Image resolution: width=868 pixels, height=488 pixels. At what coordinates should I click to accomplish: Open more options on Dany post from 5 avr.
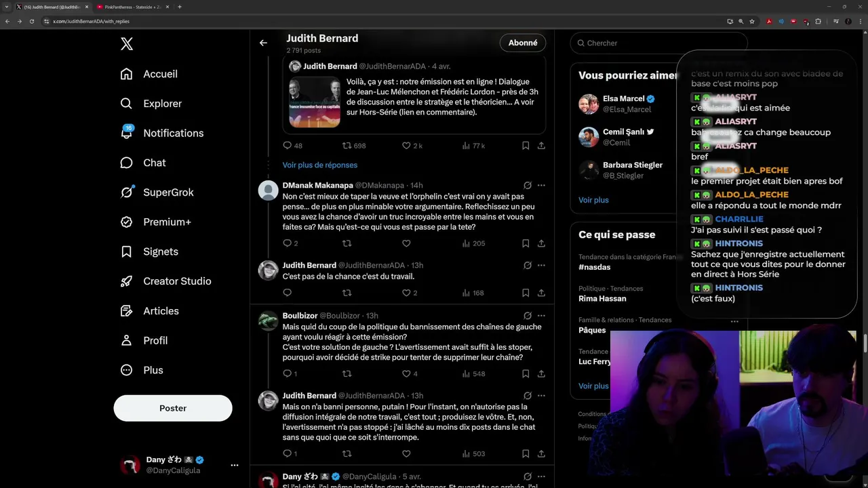click(541, 476)
